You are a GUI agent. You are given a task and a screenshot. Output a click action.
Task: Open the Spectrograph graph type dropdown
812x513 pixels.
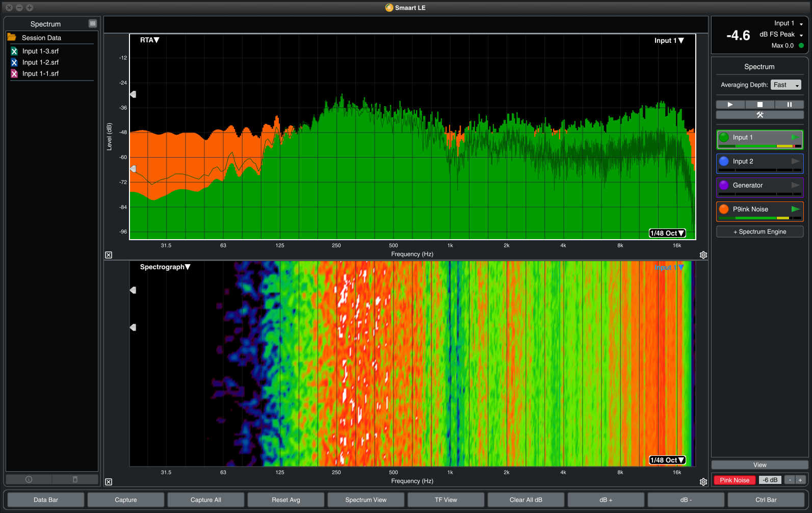pos(165,267)
